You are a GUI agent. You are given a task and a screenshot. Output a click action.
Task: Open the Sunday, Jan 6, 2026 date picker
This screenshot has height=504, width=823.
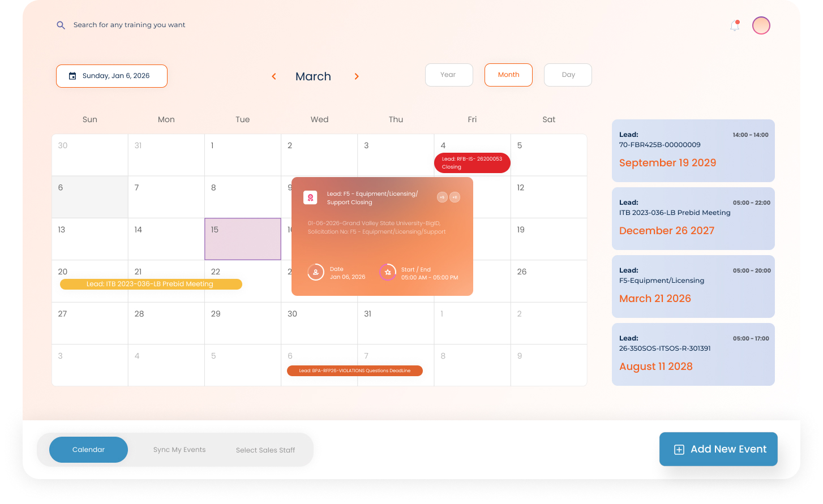(x=112, y=76)
